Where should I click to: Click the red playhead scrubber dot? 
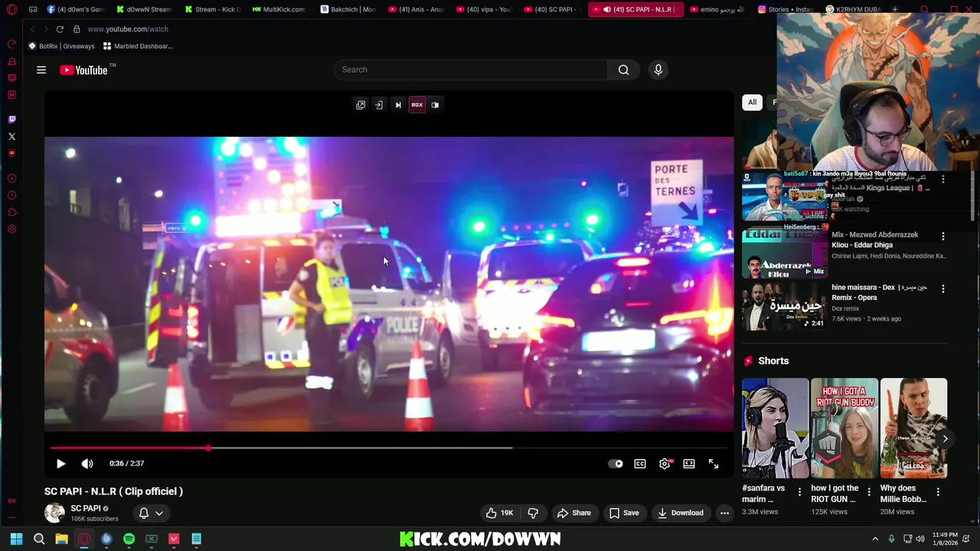[x=207, y=448]
